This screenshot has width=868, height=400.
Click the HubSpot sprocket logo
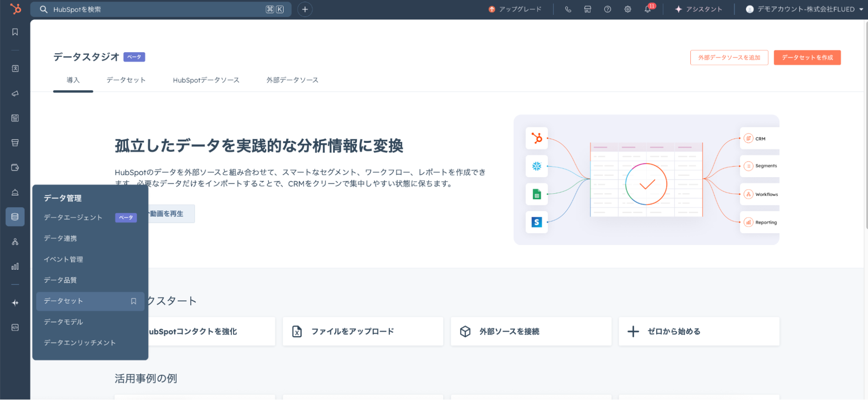tap(15, 9)
